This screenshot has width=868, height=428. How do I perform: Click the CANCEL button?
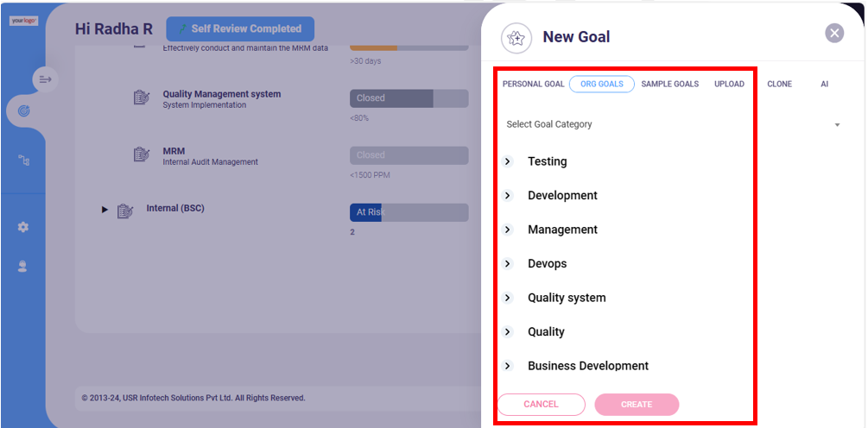(x=541, y=404)
